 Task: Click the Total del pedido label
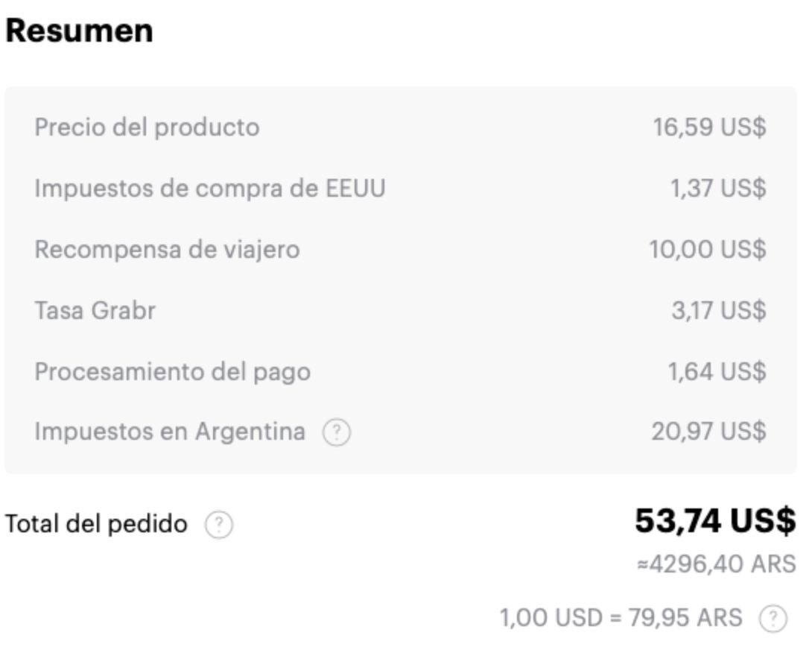click(x=96, y=524)
